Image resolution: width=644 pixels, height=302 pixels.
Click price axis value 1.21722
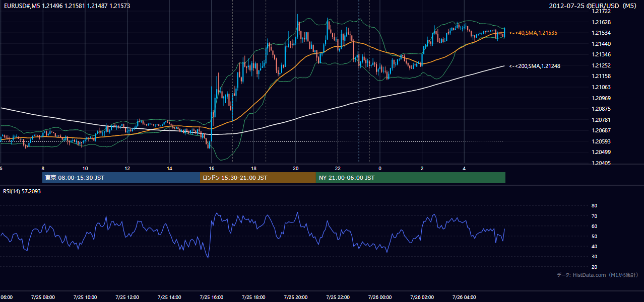coord(602,11)
